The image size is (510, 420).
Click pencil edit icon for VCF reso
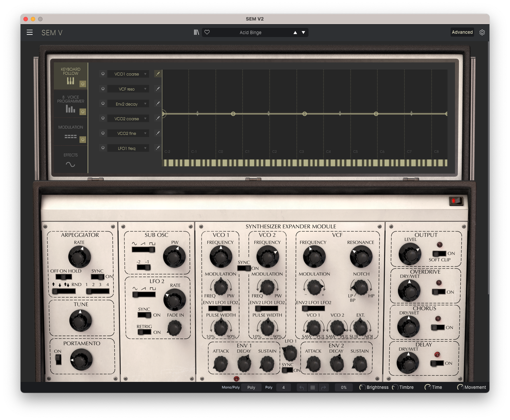tap(158, 89)
